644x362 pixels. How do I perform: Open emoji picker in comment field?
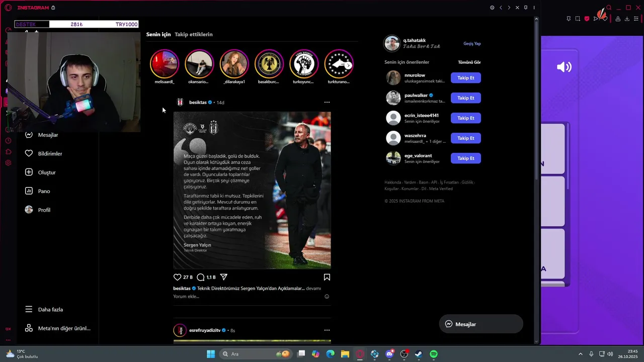coord(327,297)
